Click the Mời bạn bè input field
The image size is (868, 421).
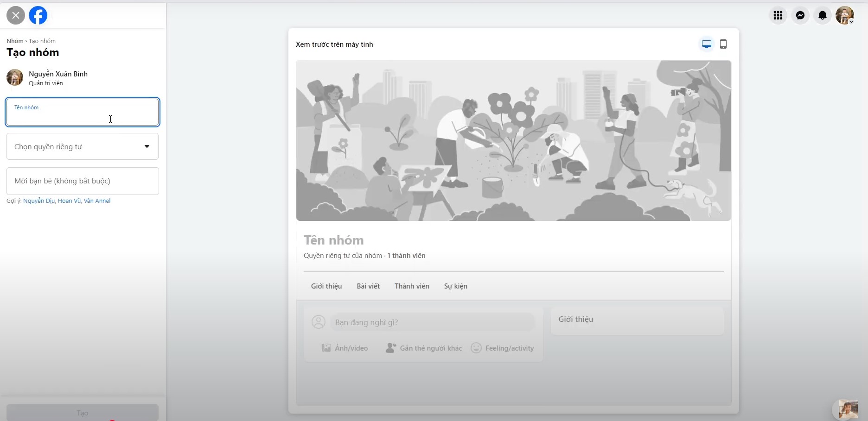pyautogui.click(x=83, y=181)
